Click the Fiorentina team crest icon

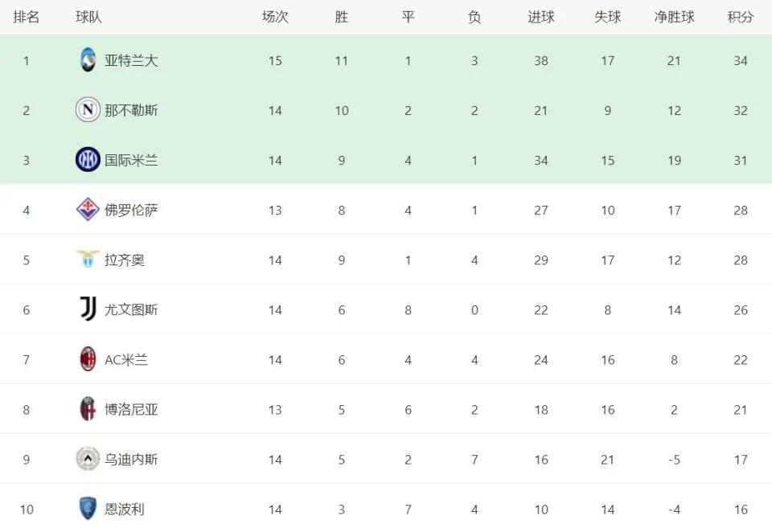tap(88, 210)
